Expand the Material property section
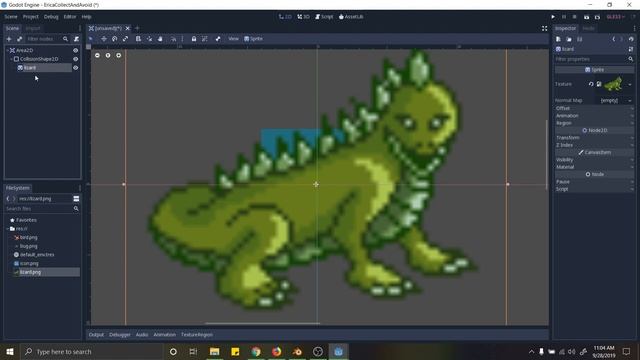This screenshot has width=640, height=360. pyautogui.click(x=594, y=167)
